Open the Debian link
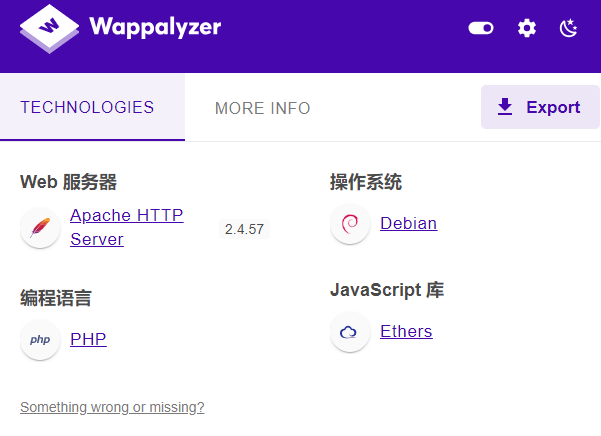 (x=408, y=223)
